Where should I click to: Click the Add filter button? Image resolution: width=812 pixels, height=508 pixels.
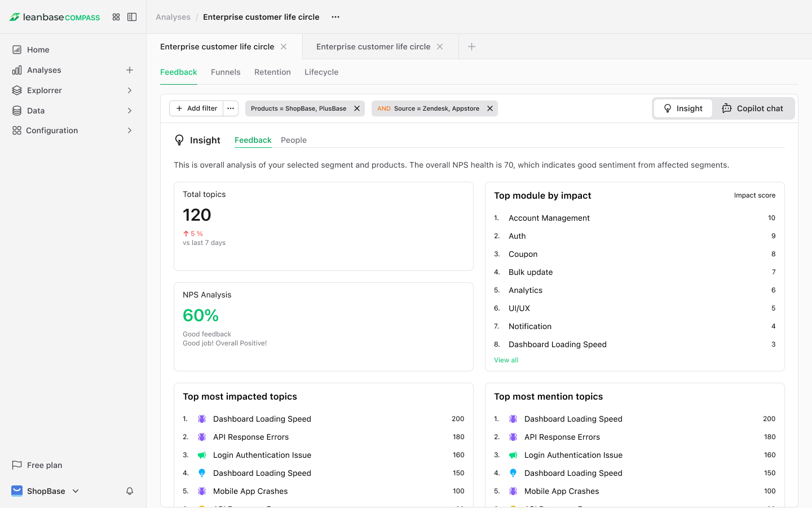pyautogui.click(x=197, y=108)
